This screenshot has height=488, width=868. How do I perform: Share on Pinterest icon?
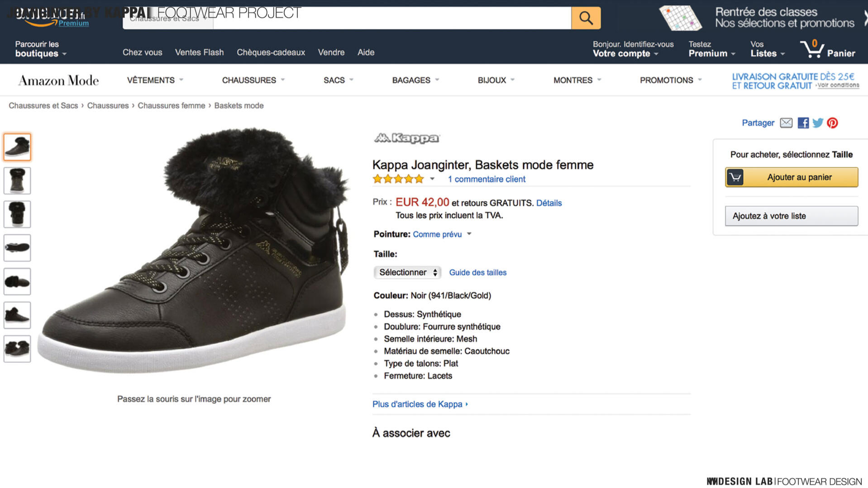[832, 123]
